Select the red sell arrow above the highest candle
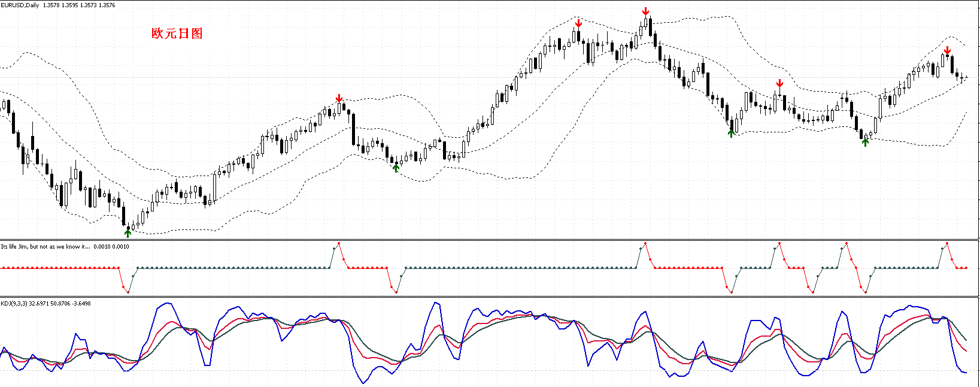 [645, 11]
